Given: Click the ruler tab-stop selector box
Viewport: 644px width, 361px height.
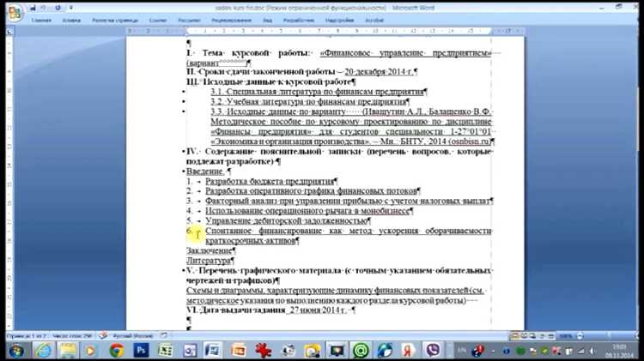Looking at the screenshot, I should 9,31.
